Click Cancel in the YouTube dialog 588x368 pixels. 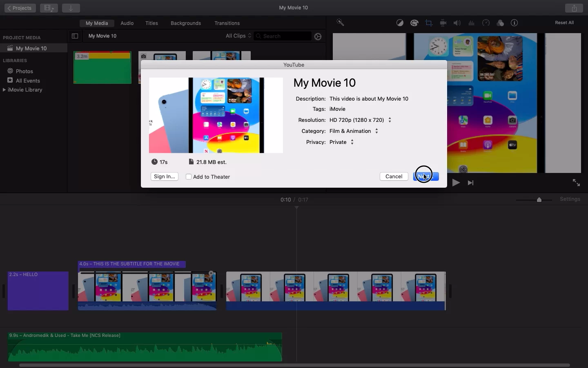coord(394,177)
